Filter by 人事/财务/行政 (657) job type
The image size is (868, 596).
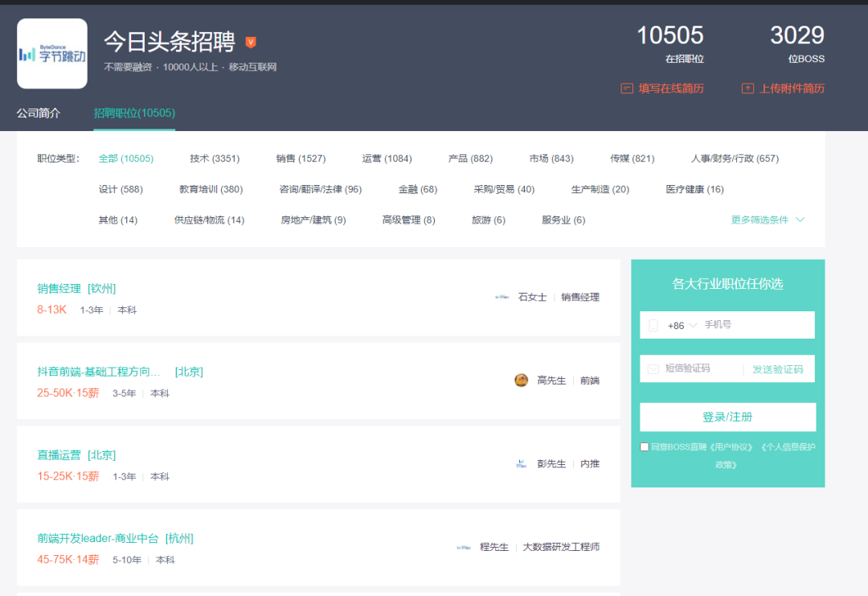pos(735,159)
